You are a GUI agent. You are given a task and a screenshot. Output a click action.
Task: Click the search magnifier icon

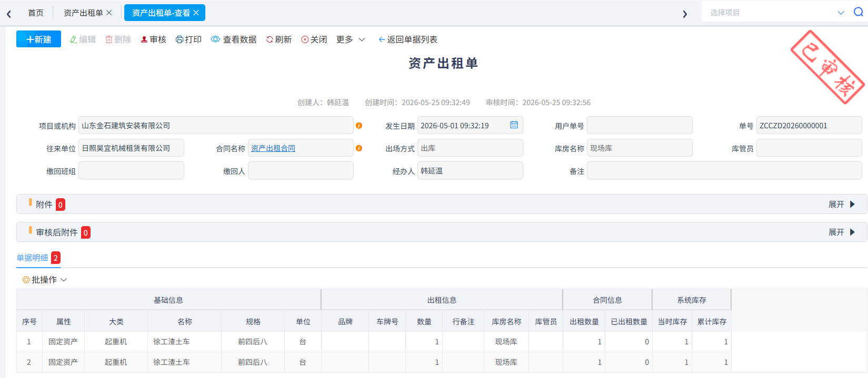858,12
